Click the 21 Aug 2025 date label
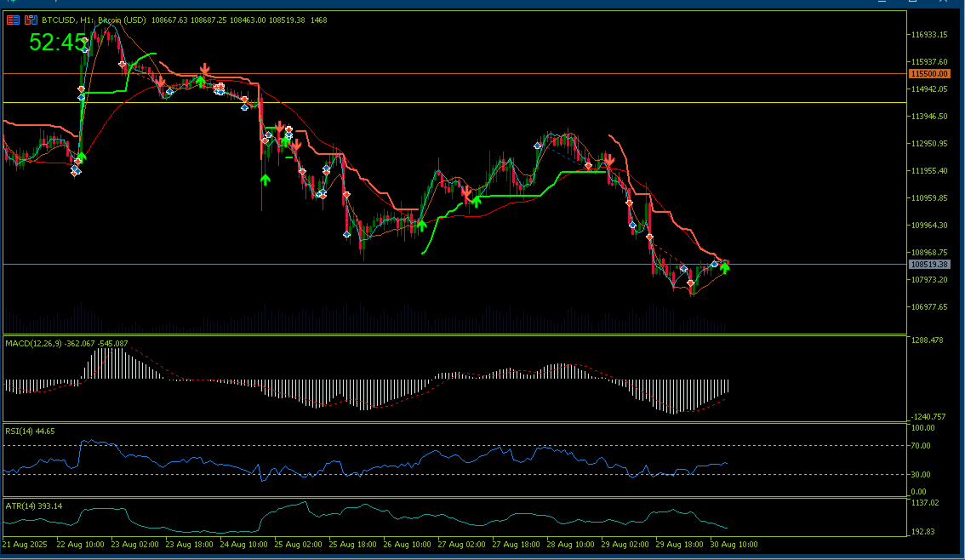The height and width of the screenshot is (560, 965). click(25, 545)
